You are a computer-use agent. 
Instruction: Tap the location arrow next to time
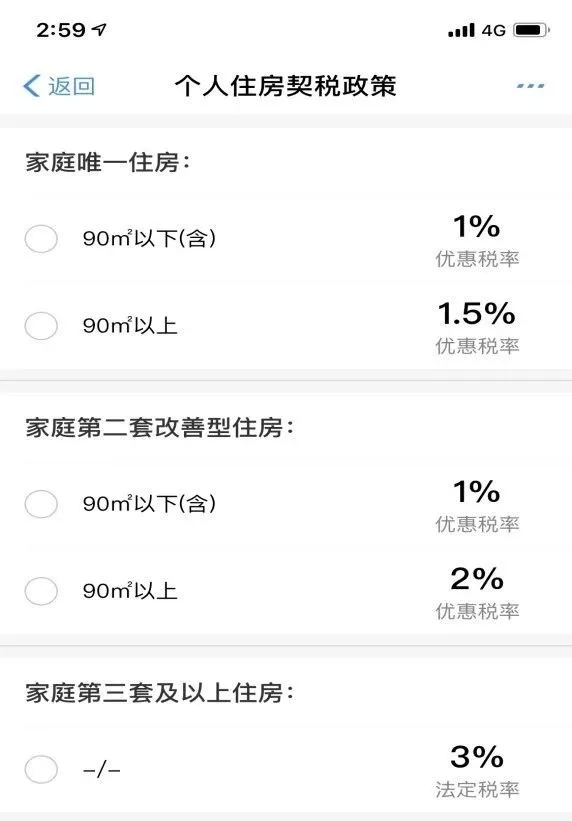tap(99, 30)
